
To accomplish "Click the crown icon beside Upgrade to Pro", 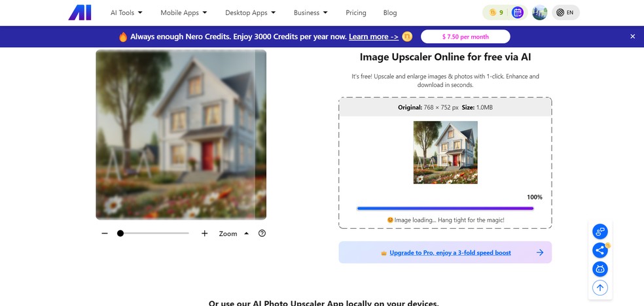I will 384,253.
